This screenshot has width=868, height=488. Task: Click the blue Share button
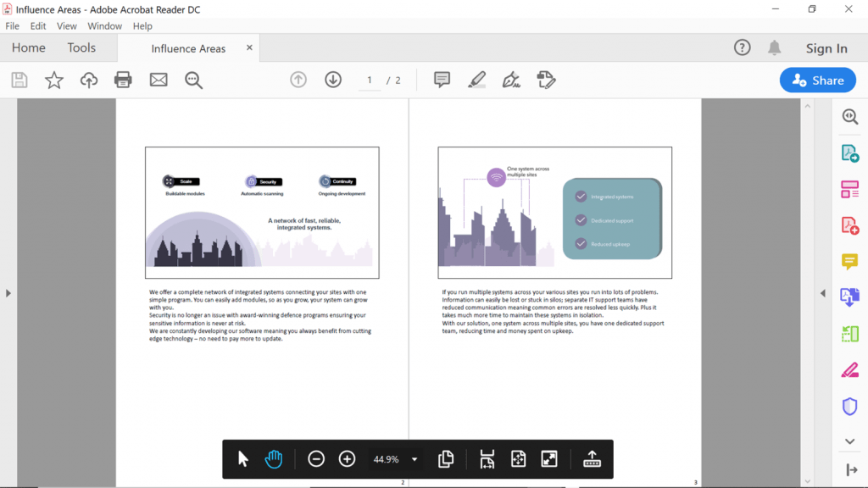[817, 80]
